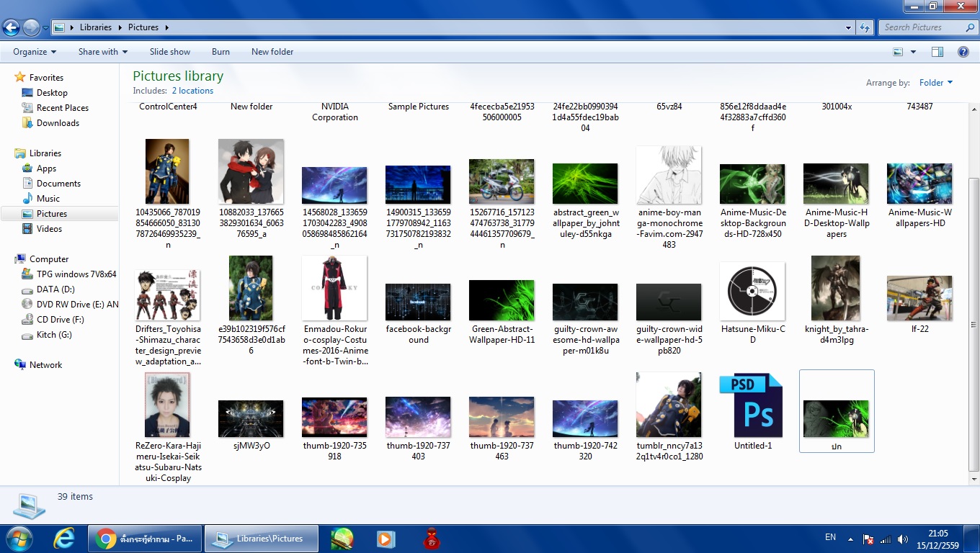
Task: Select the Anime-Music-Wallpapers-HD thumbnail
Action: coord(920,195)
